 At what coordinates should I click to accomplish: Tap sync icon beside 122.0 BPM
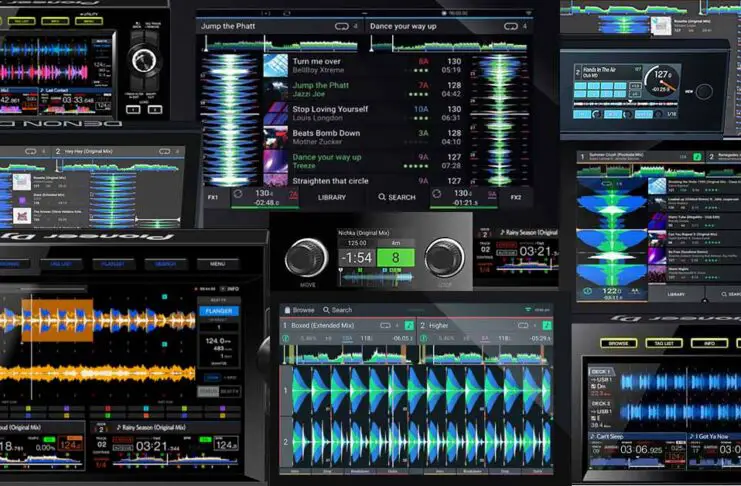tap(587, 291)
